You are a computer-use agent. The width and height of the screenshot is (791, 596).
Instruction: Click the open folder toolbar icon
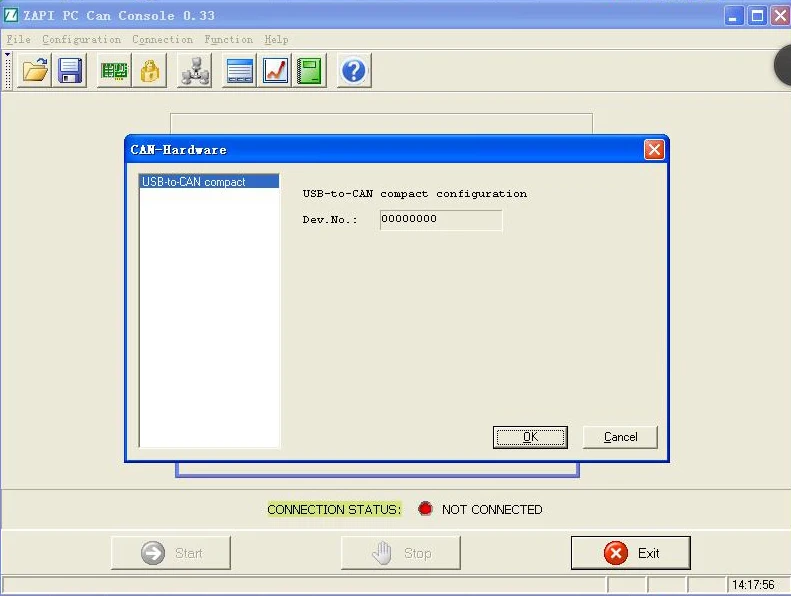(34, 71)
